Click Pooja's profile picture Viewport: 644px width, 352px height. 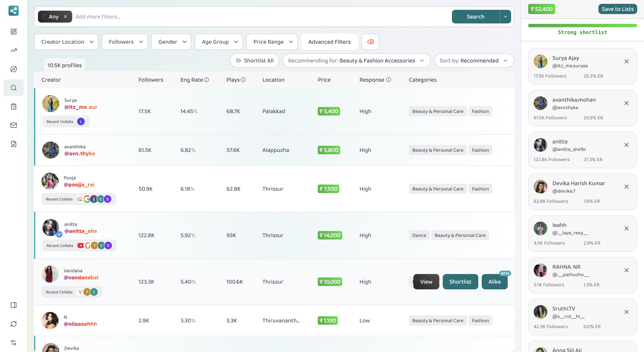(50, 181)
